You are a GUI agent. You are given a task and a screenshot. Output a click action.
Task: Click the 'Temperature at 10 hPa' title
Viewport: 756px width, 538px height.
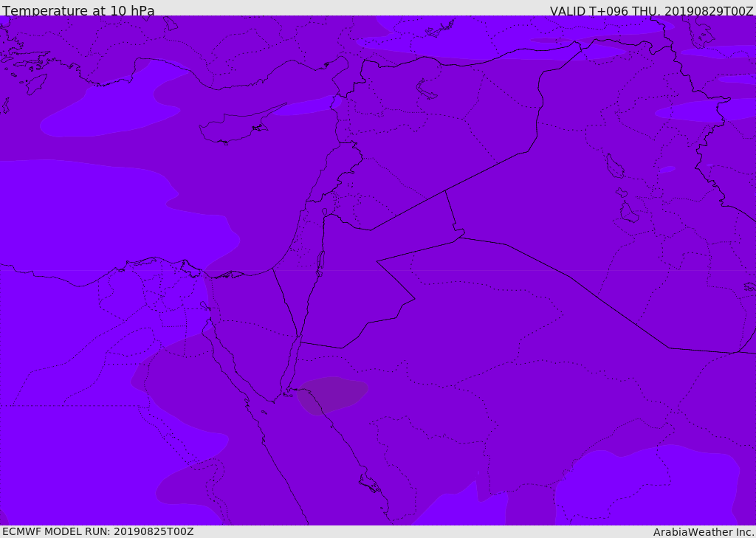tap(78, 10)
